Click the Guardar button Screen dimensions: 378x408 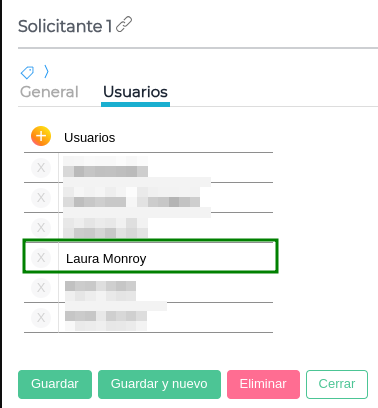55,384
